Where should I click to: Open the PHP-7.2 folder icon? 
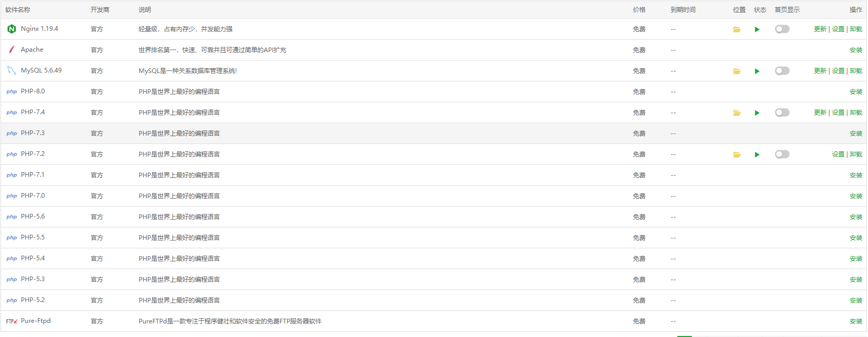[737, 154]
